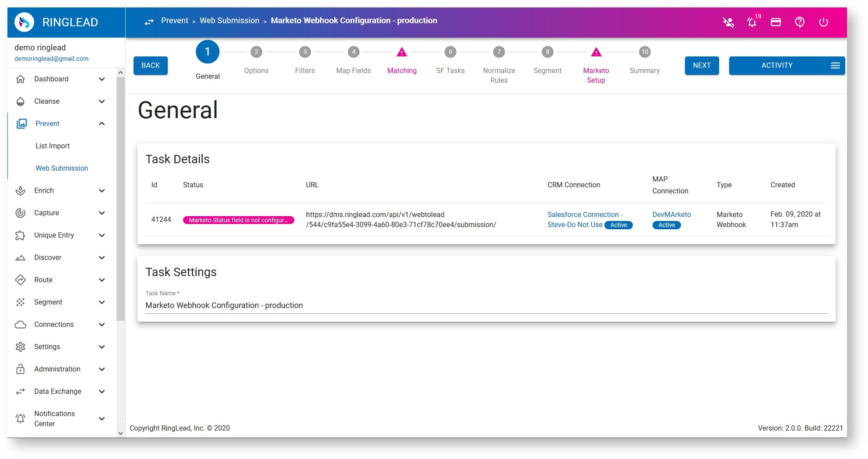Switch to the Map Fields step
868x459 pixels.
pyautogui.click(x=353, y=52)
